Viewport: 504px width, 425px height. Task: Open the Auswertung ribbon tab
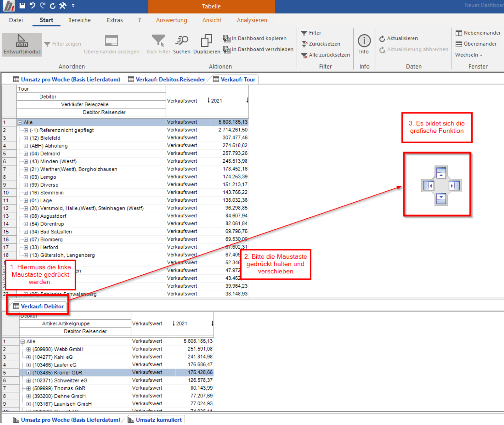[x=171, y=20]
